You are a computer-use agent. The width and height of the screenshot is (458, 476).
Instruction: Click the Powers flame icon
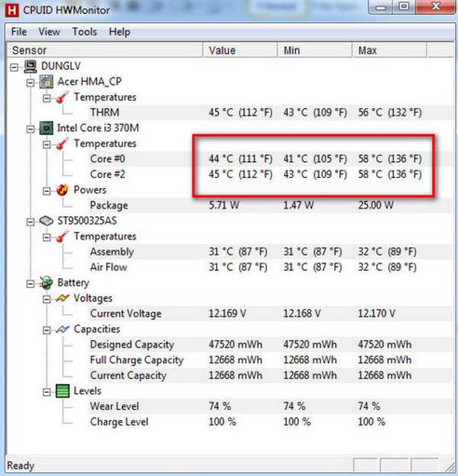coord(63,190)
